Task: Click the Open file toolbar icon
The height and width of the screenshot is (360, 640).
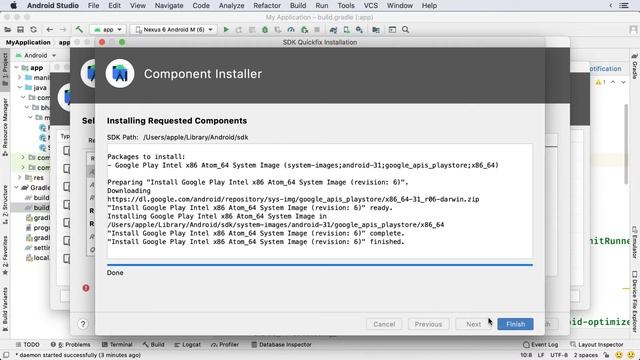Action: pyautogui.click(x=7, y=29)
